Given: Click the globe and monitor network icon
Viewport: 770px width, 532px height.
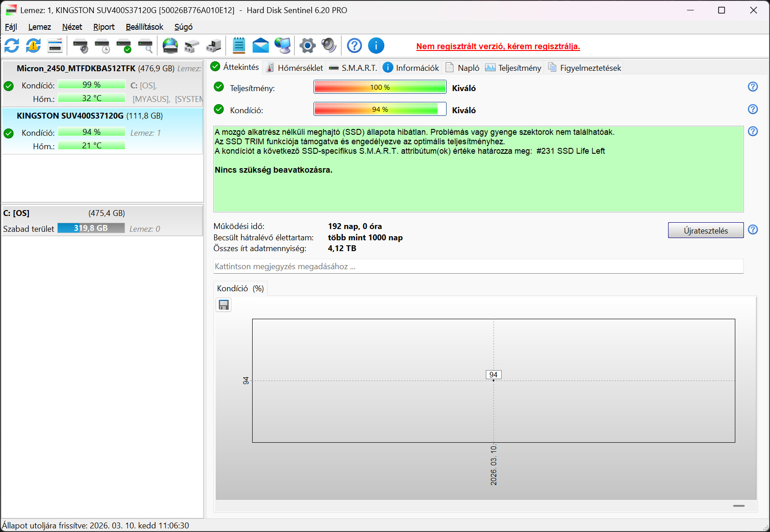Looking at the screenshot, I should pos(282,46).
